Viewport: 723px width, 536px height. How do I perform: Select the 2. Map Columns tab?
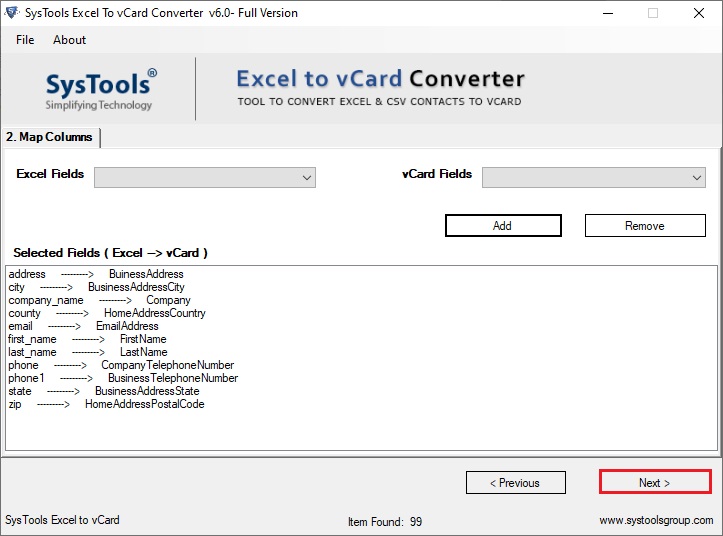coord(49,137)
